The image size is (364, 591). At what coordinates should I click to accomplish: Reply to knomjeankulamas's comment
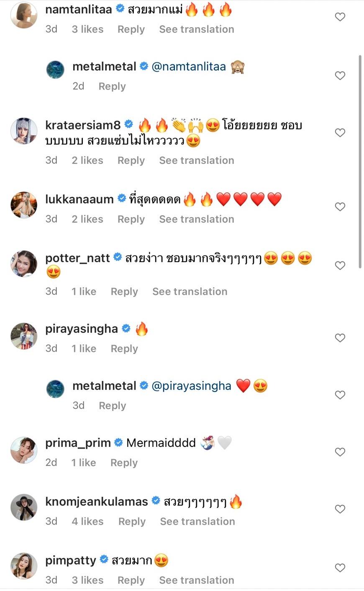132,521
